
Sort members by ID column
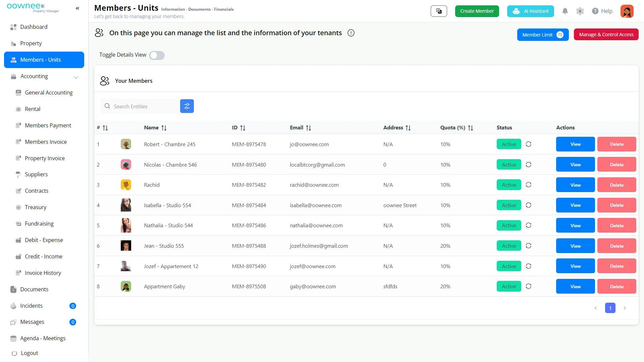pos(243,128)
